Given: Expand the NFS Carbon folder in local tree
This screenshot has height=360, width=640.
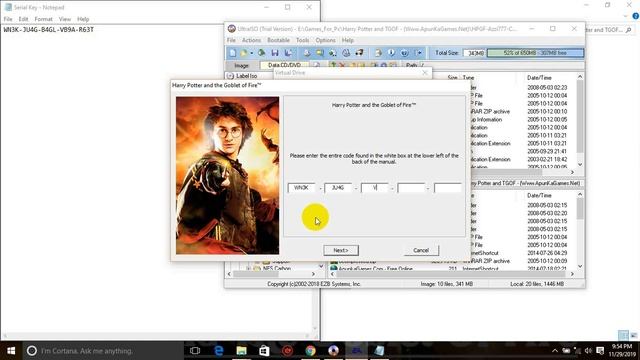Looking at the screenshot, I should coord(249,269).
